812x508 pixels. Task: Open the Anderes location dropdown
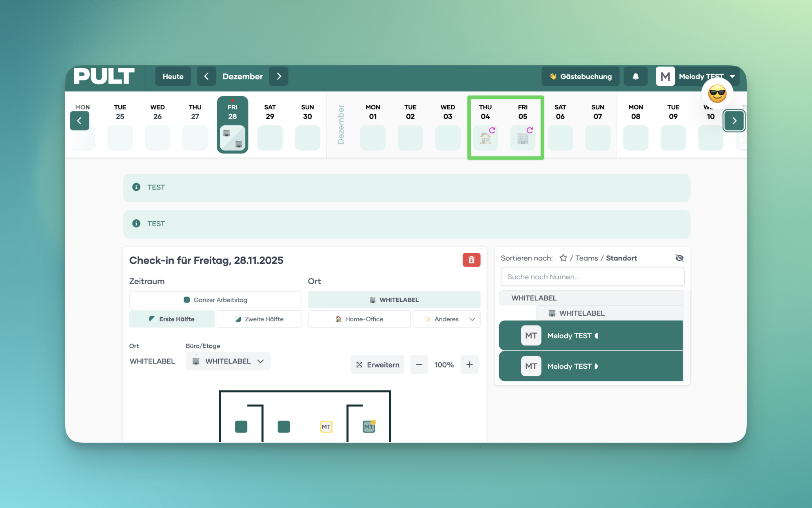click(x=446, y=319)
